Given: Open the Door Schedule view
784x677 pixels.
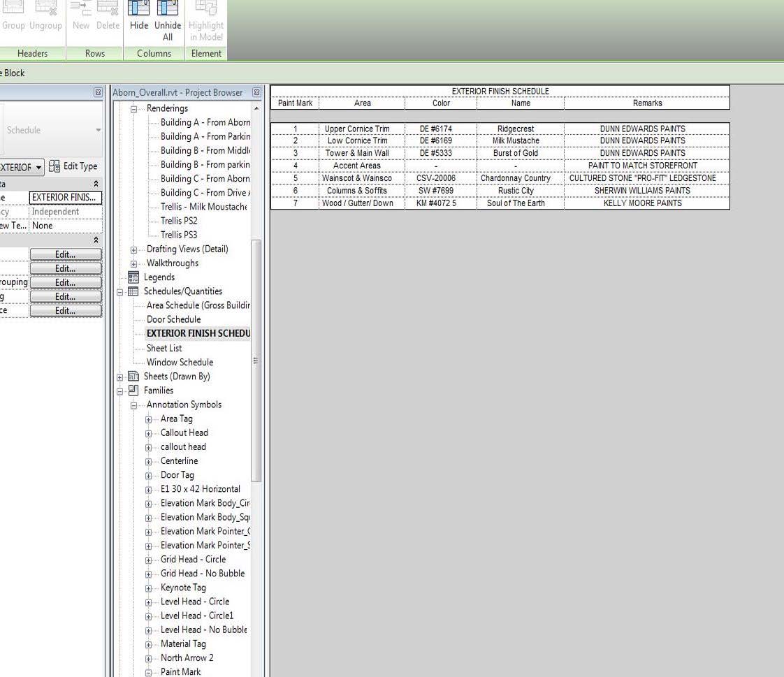Looking at the screenshot, I should pos(173,319).
